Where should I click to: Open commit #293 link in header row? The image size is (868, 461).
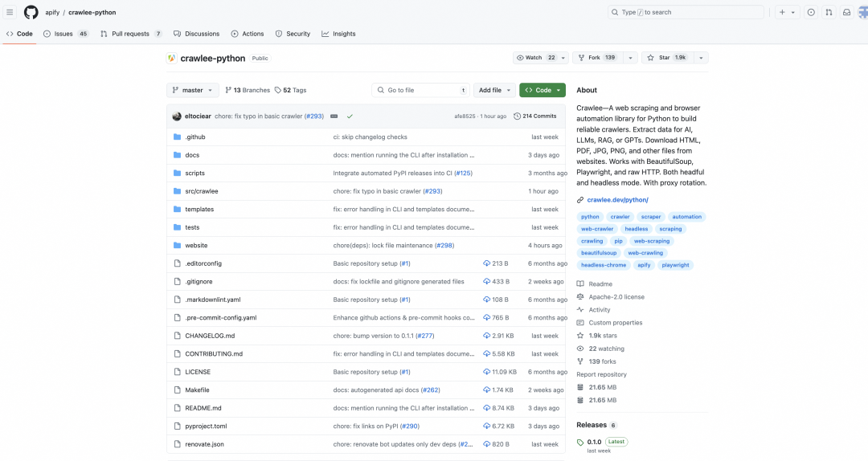click(314, 116)
